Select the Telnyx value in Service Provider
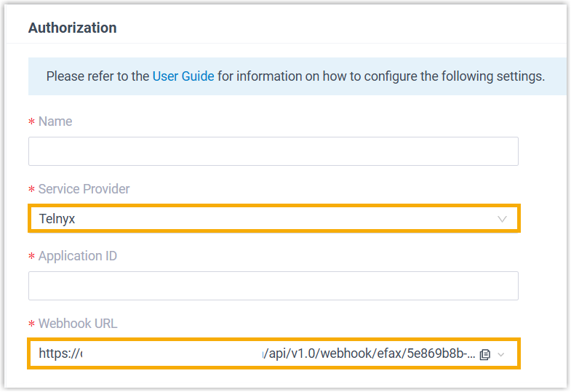This screenshot has height=392, width=571. [57, 219]
